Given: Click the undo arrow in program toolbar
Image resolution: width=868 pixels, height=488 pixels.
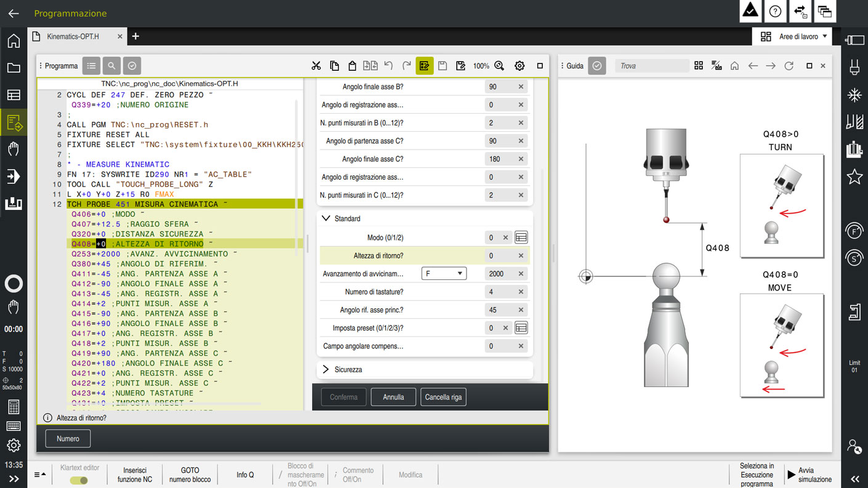Looking at the screenshot, I should [x=388, y=66].
